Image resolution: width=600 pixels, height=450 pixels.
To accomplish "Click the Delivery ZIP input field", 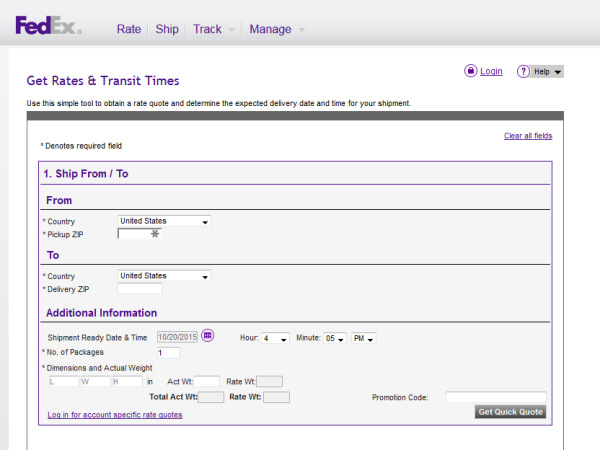I will (x=140, y=289).
